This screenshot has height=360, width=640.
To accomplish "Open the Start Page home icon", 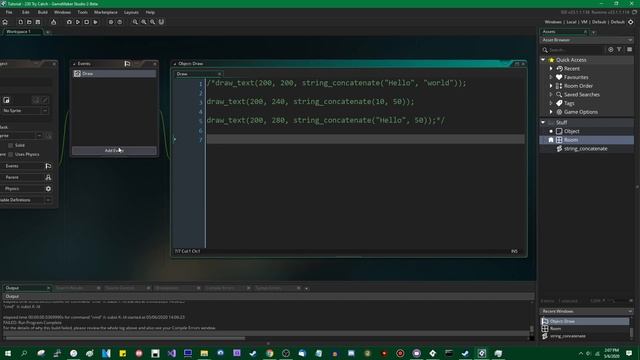I will pyautogui.click(x=5, y=22).
